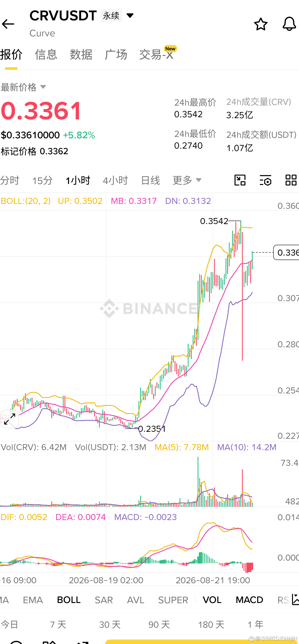Open the grid layout icon
This screenshot has height=644, width=299.
(x=291, y=180)
